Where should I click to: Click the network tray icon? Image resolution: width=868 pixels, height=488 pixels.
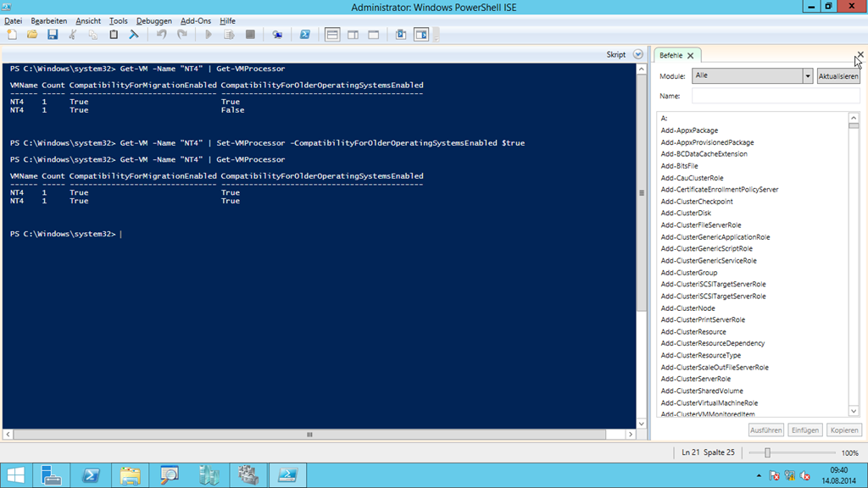(x=790, y=476)
